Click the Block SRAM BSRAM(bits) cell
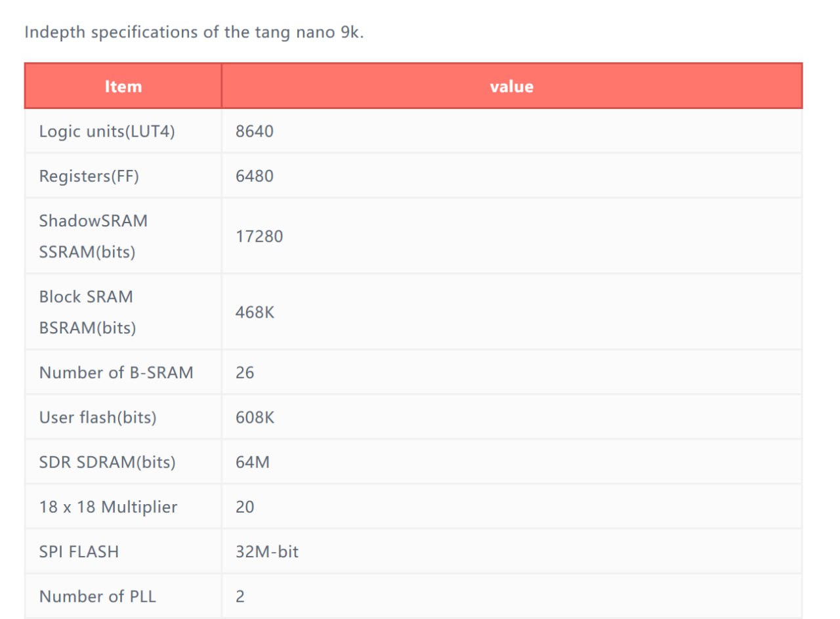Viewport: 840px width, 619px height. click(x=87, y=312)
